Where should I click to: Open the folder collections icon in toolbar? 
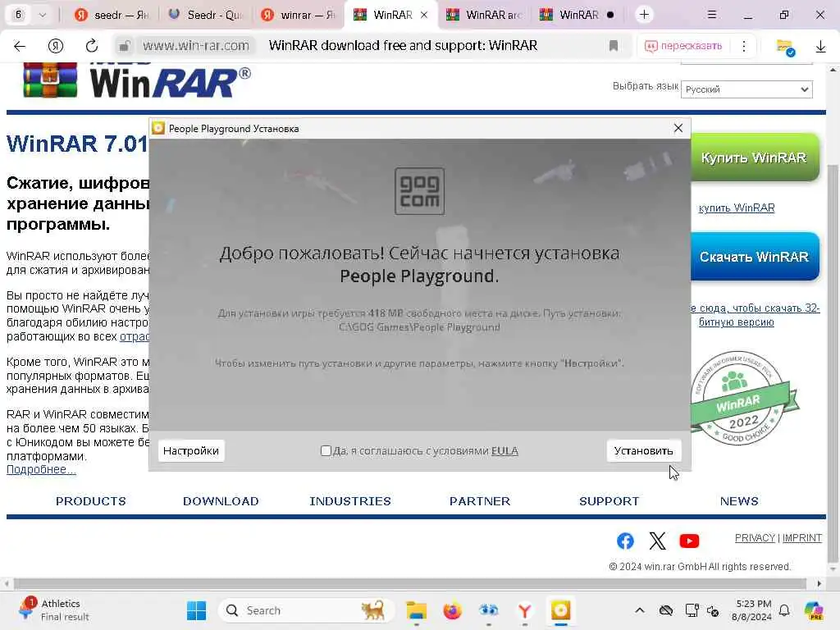pos(785,47)
